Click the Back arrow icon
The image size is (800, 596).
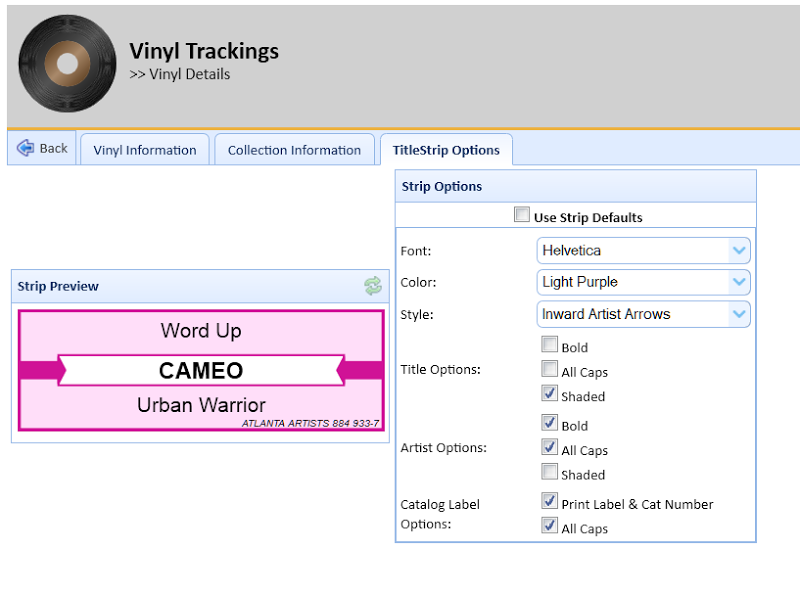26,148
